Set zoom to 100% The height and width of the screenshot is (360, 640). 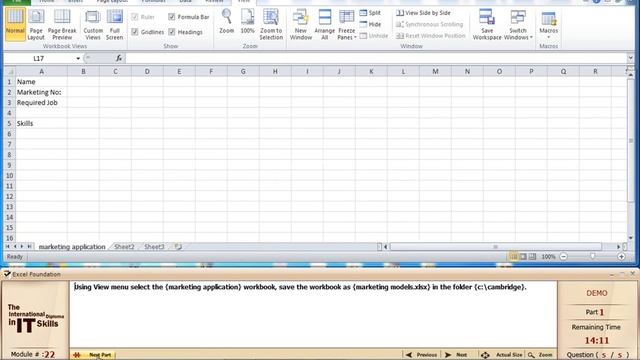point(248,22)
